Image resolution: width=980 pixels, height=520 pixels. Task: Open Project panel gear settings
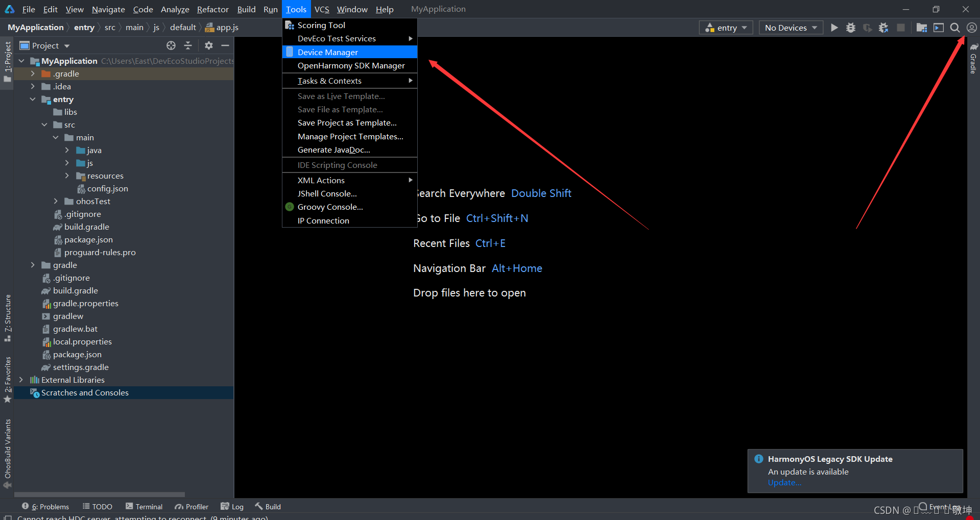coord(208,45)
